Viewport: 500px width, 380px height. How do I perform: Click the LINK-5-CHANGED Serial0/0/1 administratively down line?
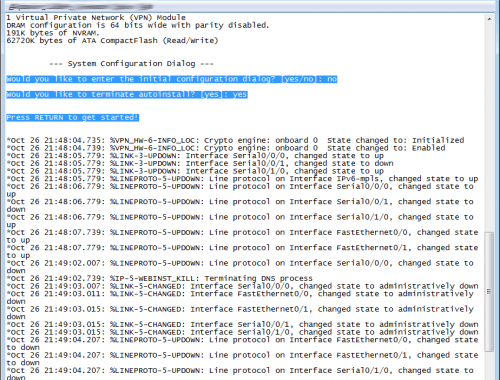(x=242, y=324)
